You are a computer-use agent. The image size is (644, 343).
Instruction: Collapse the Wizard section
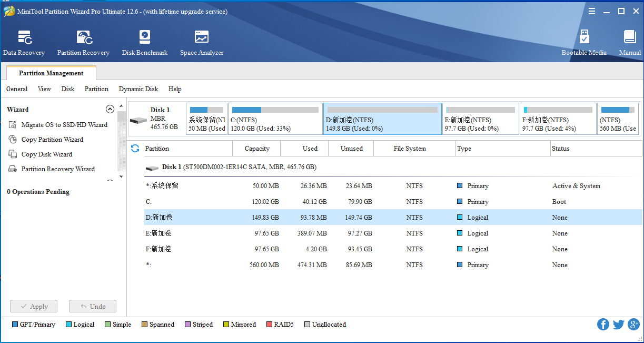click(x=110, y=109)
